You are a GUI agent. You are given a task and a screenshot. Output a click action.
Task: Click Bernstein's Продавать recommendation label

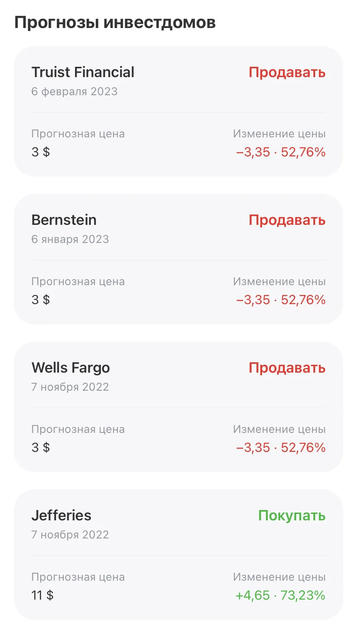tap(287, 220)
